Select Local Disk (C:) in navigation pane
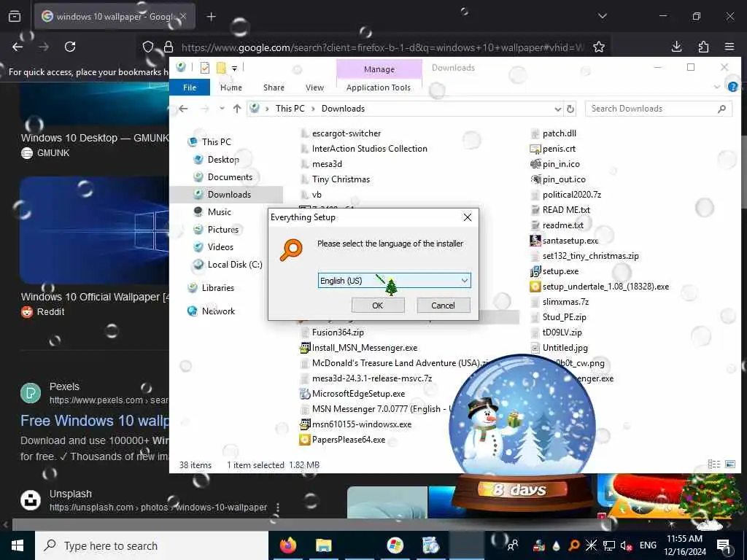This screenshot has height=560, width=747. click(235, 265)
